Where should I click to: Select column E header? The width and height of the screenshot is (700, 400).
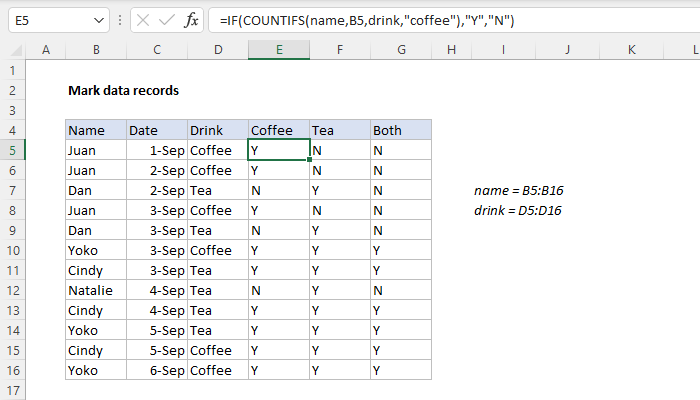[279, 49]
